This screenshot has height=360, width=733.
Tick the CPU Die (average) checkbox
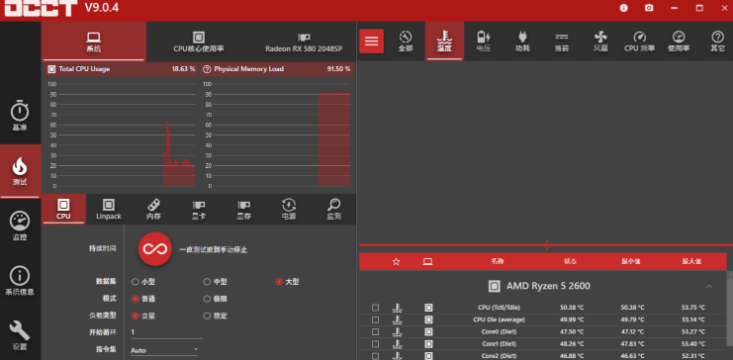click(x=375, y=320)
